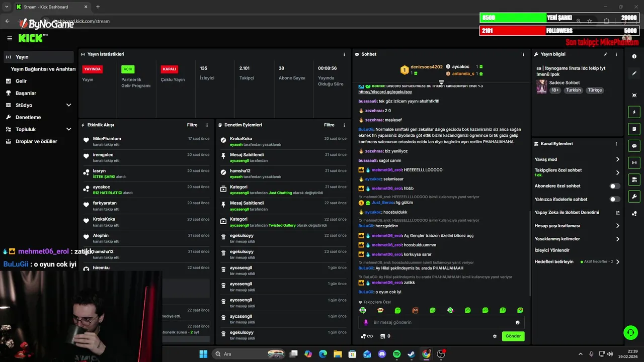Expand Hesap yaşı kısıtlaması
Viewport: 644px width, 362px height.
coord(618,226)
